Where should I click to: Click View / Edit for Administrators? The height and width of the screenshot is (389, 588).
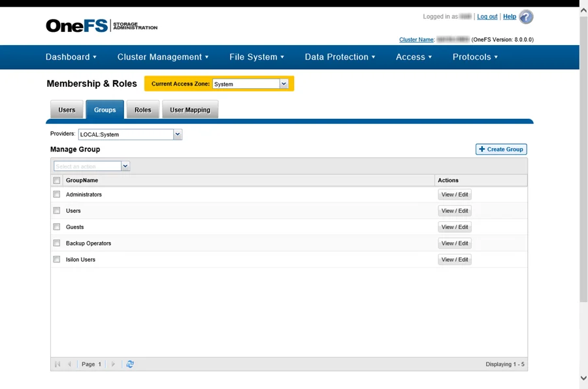coord(455,194)
